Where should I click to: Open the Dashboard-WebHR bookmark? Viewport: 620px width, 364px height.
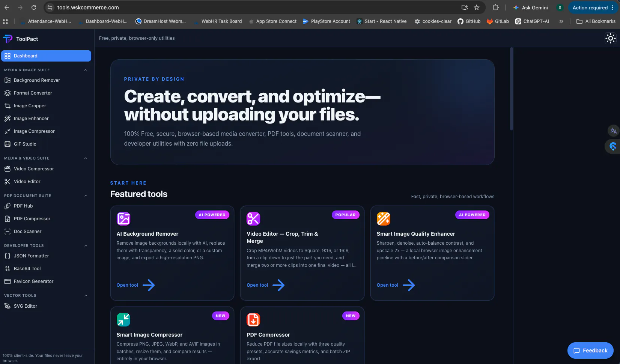(x=103, y=21)
